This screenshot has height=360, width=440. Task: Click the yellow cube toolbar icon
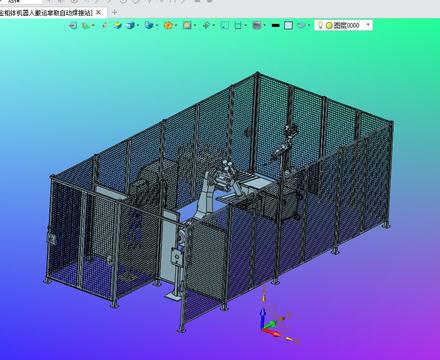(117, 25)
